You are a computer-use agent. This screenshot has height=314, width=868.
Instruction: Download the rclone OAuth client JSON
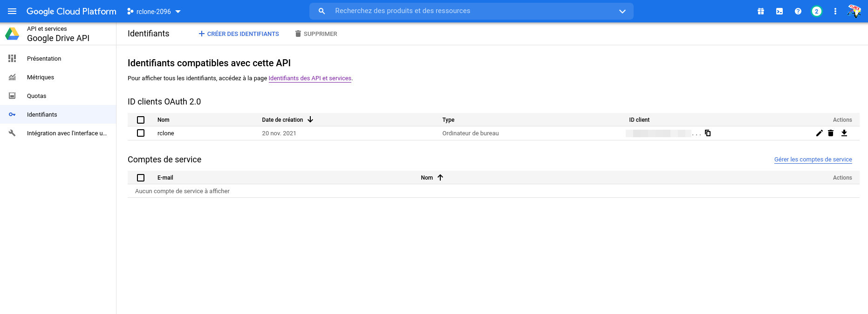(x=844, y=133)
